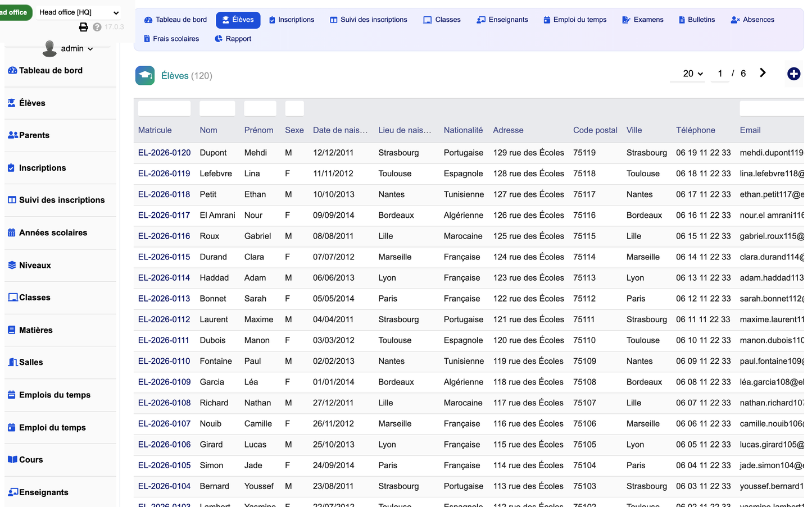The height and width of the screenshot is (507, 812).
Task: Open the Enseignants top tab
Action: pyautogui.click(x=502, y=20)
